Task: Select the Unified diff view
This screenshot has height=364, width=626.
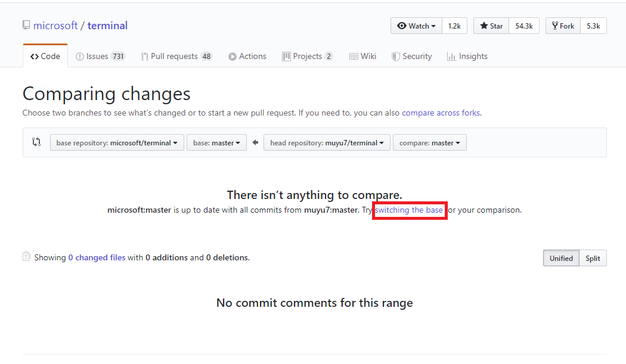Action: tap(561, 258)
